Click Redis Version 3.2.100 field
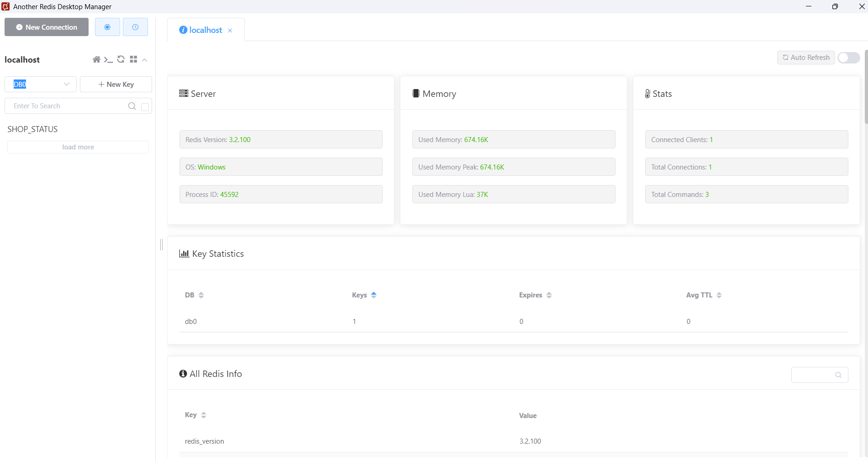Viewport: 868px width, 461px height. tap(281, 139)
